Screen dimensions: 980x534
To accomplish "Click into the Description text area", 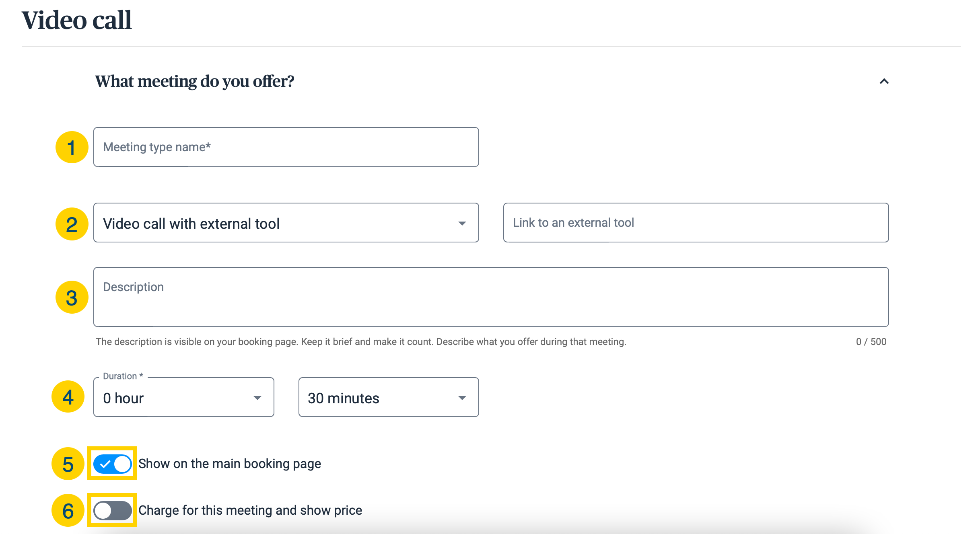I will pos(491,297).
